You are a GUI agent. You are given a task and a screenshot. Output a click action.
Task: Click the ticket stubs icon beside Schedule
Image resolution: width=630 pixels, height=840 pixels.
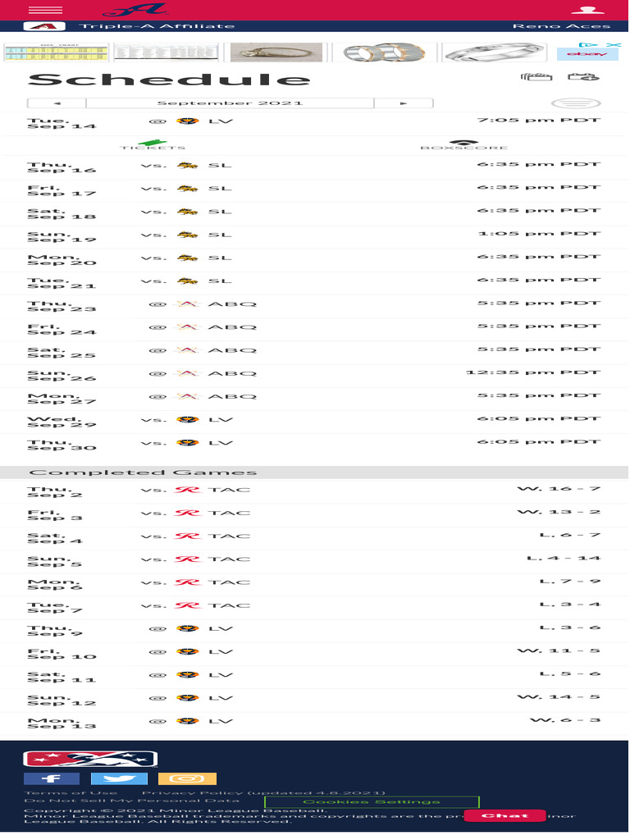point(536,77)
